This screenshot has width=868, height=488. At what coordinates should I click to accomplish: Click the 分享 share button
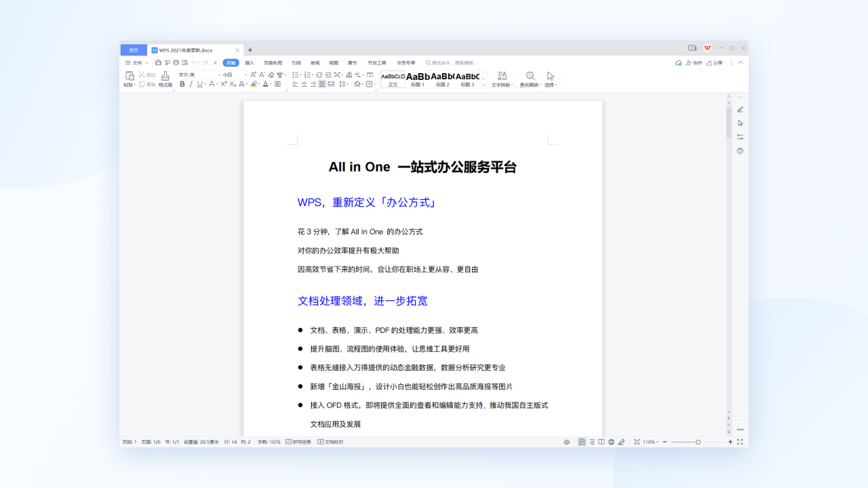tap(715, 63)
